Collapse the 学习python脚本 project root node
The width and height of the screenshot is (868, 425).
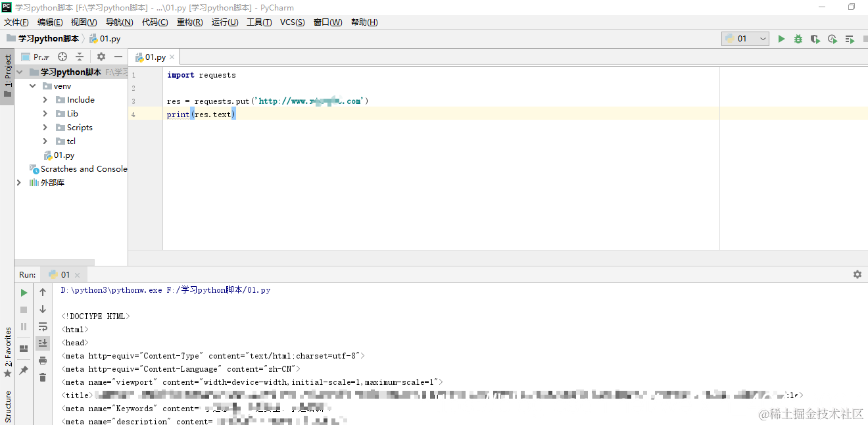pyautogui.click(x=20, y=72)
